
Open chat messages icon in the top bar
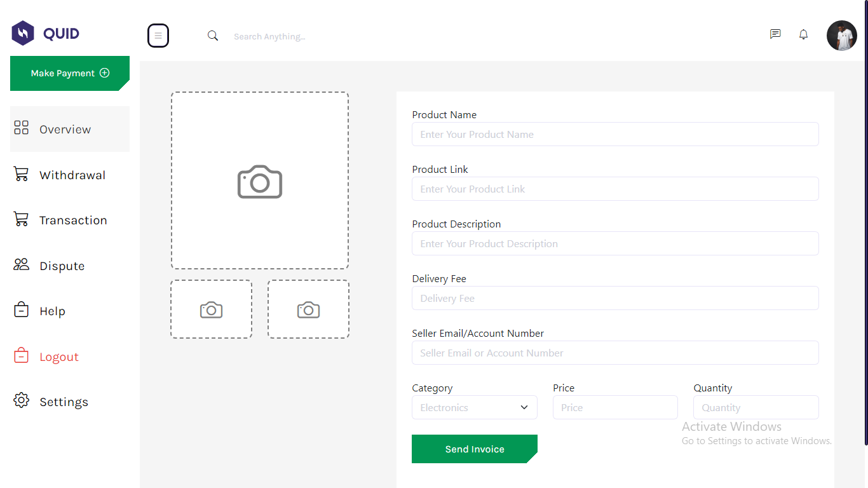coord(775,34)
